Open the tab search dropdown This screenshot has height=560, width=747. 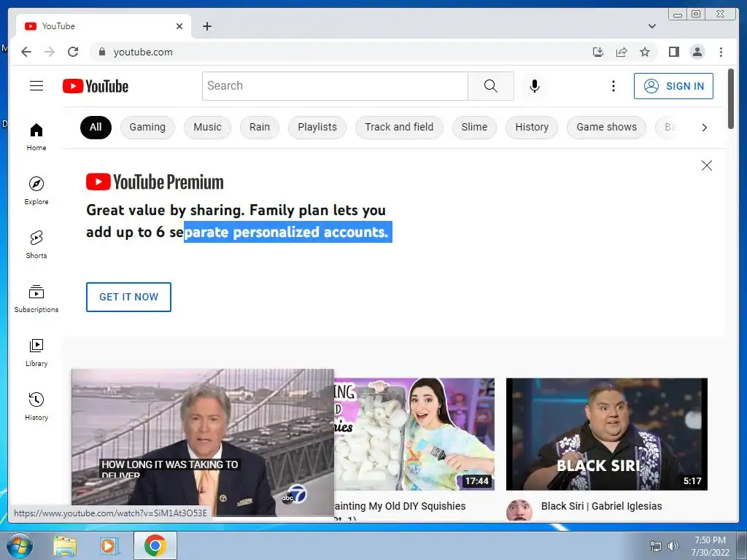[x=651, y=26]
